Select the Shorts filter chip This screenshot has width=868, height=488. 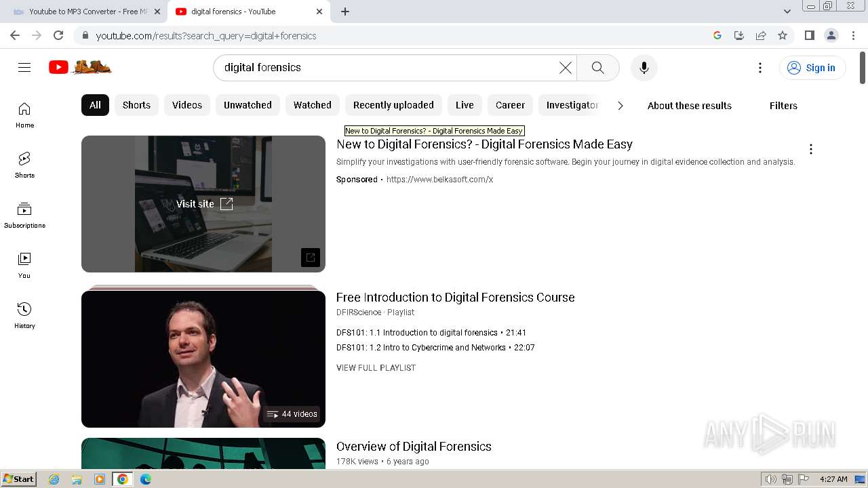(136, 105)
